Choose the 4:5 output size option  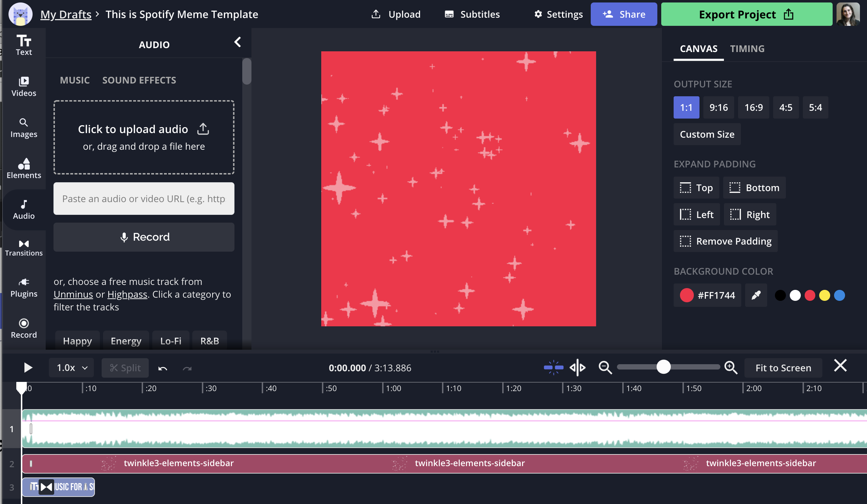point(786,107)
